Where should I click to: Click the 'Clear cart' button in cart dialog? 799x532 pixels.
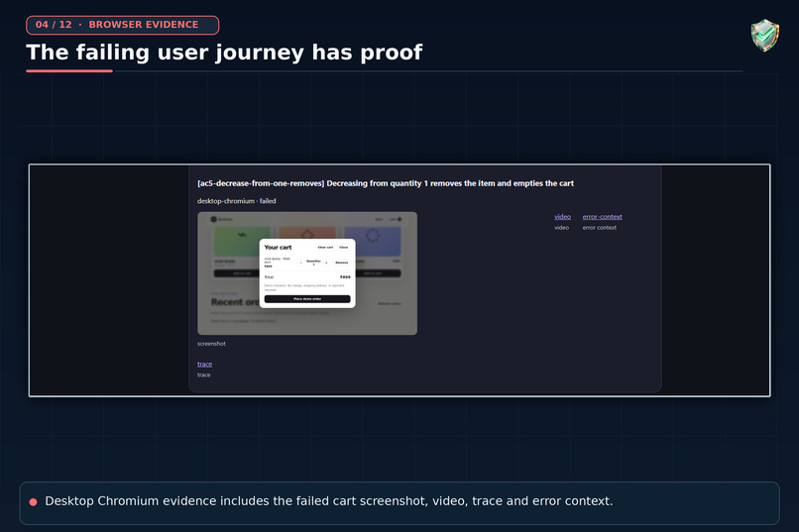click(325, 247)
